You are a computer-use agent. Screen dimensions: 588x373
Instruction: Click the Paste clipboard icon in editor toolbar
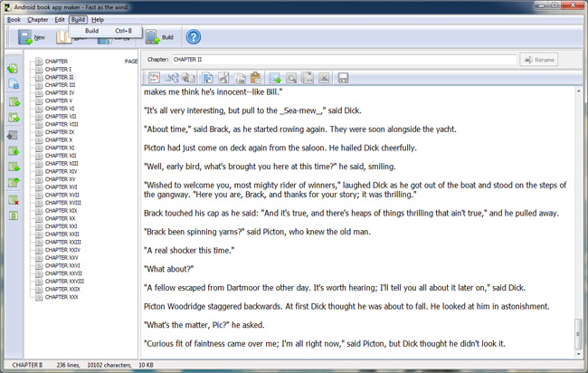(256, 77)
